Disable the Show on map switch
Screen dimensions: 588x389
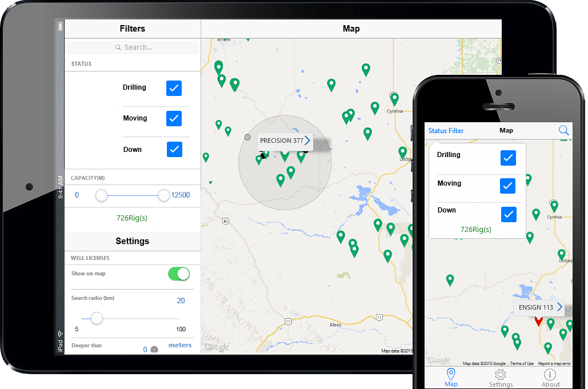coord(179,274)
